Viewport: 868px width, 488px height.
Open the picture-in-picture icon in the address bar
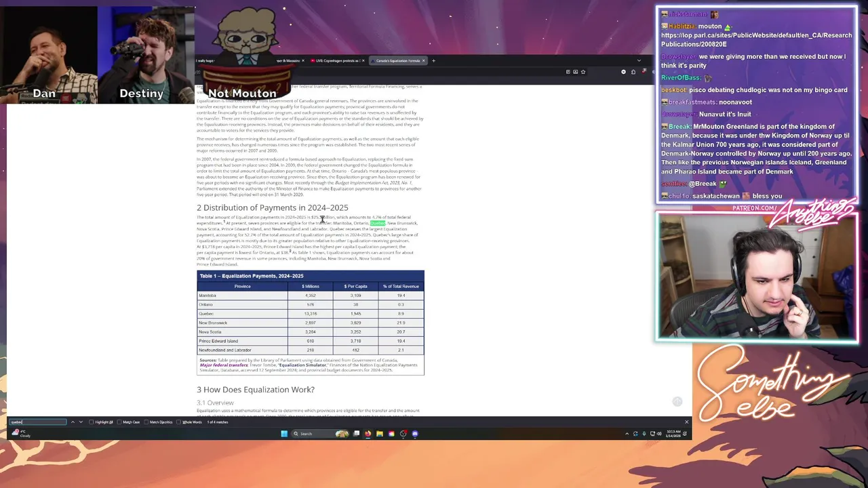[576, 71]
